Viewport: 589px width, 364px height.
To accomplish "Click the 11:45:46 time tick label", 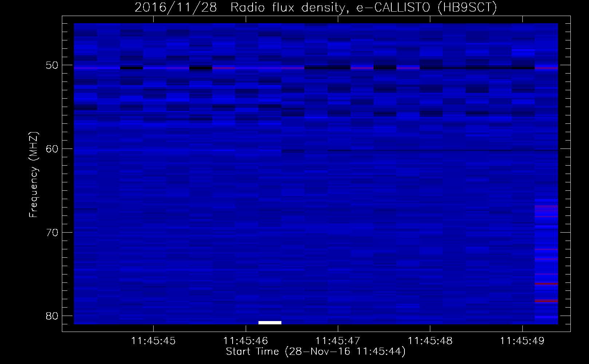I will tap(245, 341).
